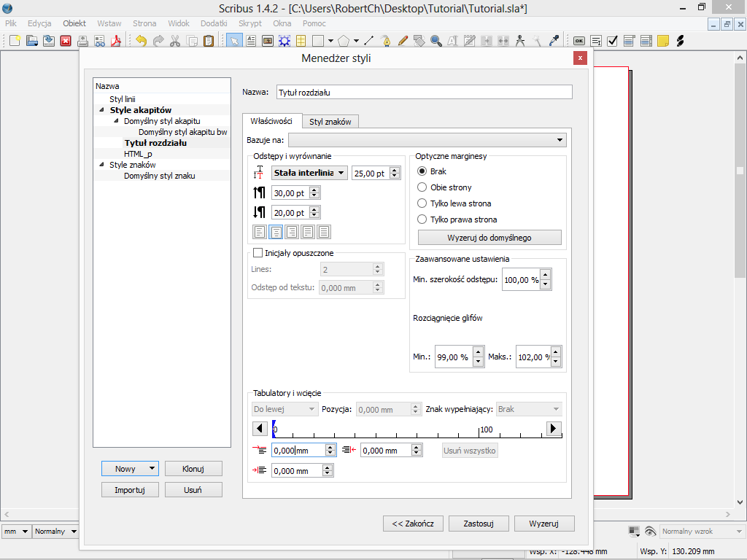Viewport: 747px width, 560px height.
Task: Choose Tylko lewa strona radio button
Action: point(422,203)
